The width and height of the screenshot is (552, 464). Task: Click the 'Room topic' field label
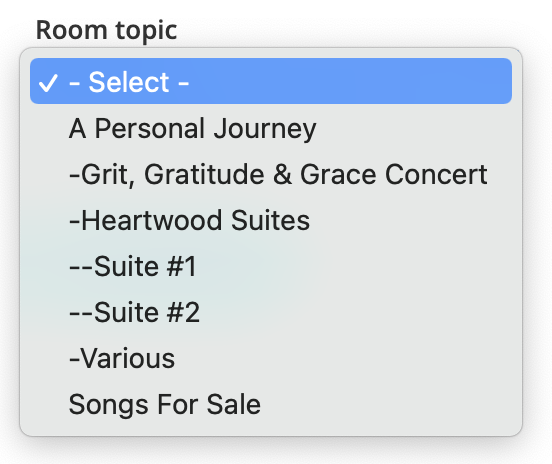click(106, 31)
